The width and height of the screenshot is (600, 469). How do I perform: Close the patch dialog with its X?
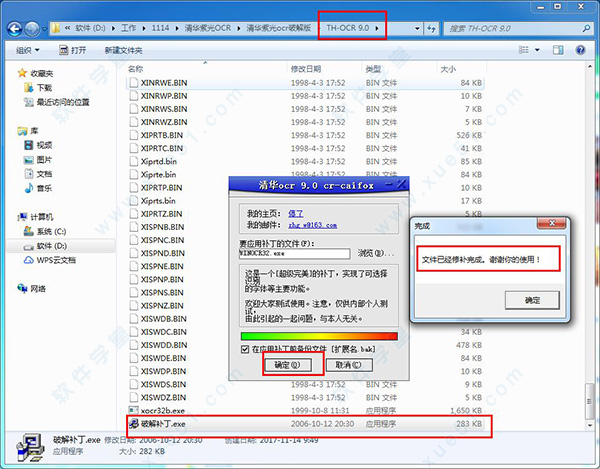click(401, 185)
